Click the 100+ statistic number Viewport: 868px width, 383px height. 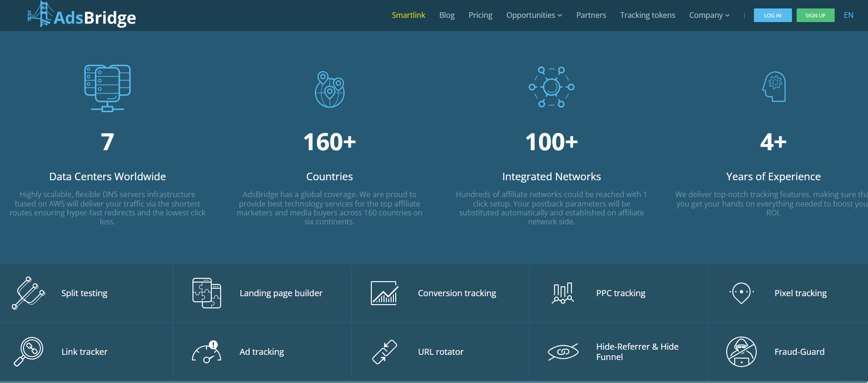(x=552, y=142)
